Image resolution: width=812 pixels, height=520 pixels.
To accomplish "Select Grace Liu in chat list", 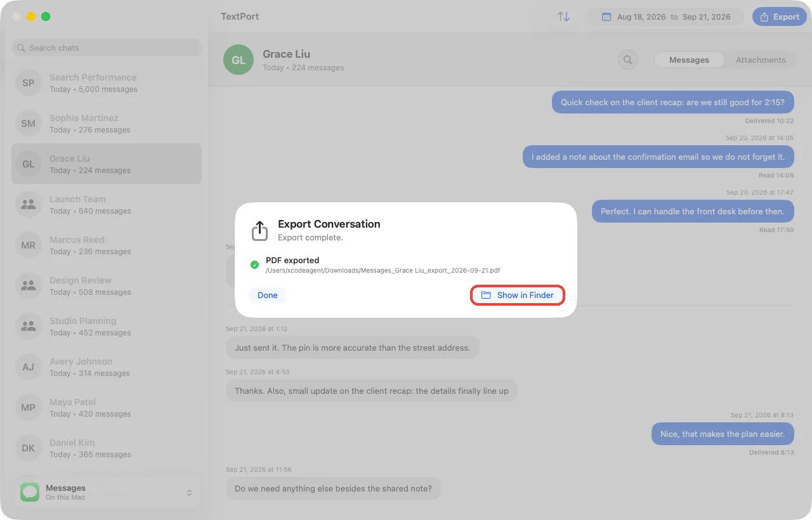I will point(107,164).
